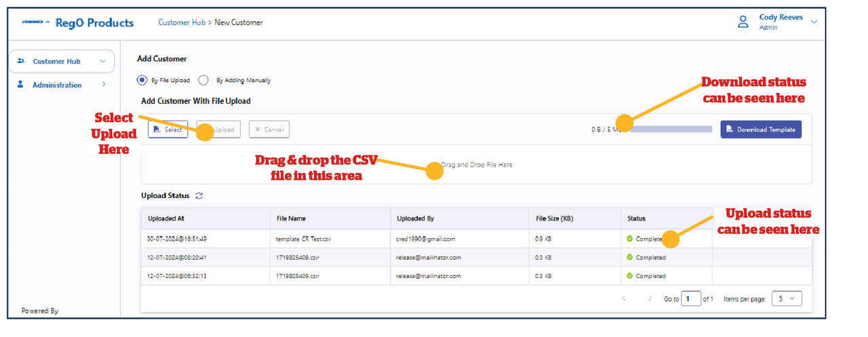Click the Customer Hub people icon
The image size is (868, 337).
pos(21,61)
